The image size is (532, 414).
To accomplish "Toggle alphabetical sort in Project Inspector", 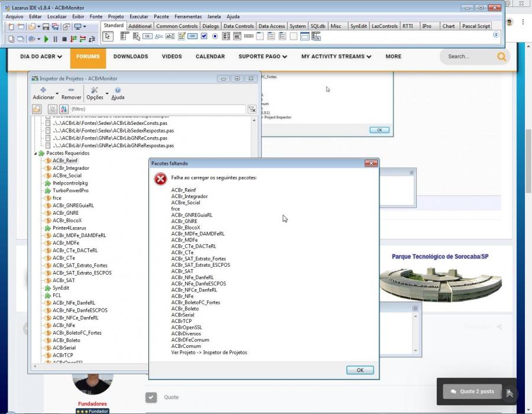I will pos(64,109).
